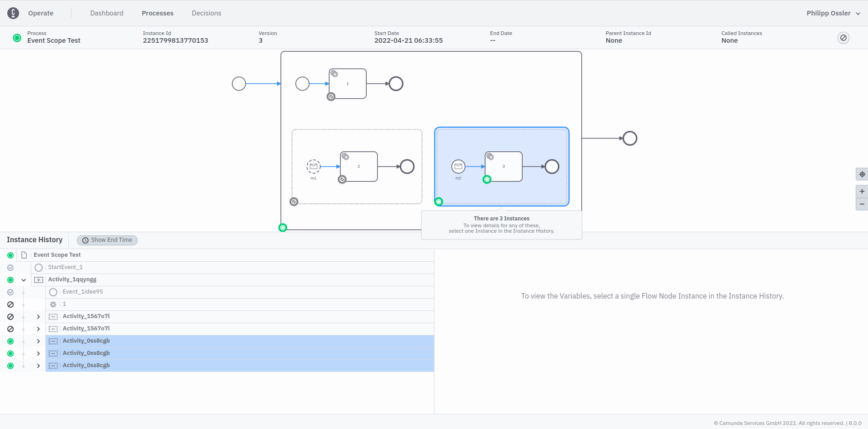Cancel the instance using the stop icon
This screenshot has width=868, height=429.
coord(843,38)
